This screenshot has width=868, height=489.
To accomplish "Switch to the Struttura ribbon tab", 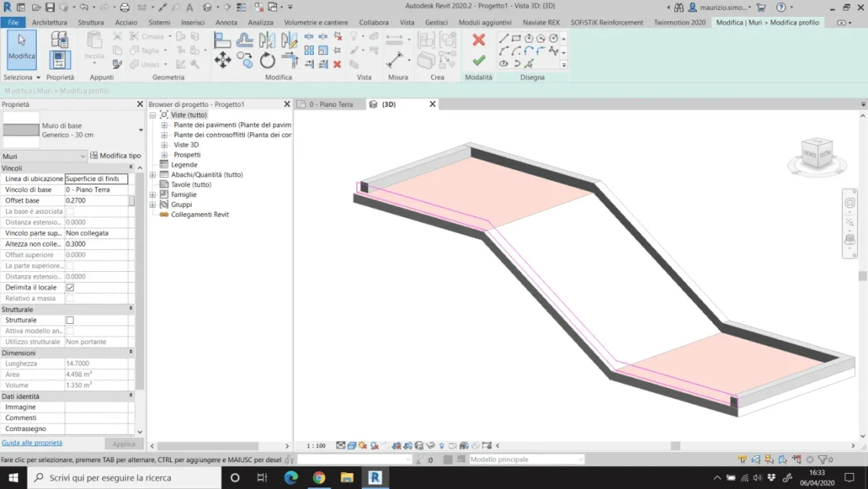I will [x=91, y=22].
